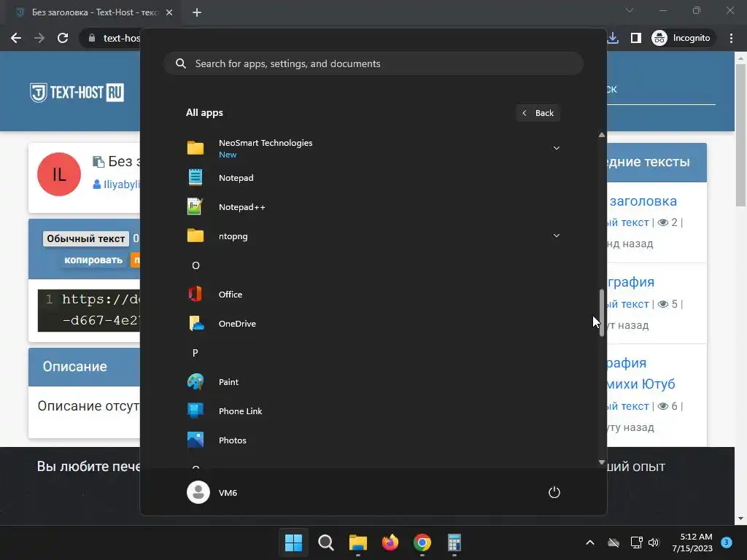This screenshot has height=560, width=747.
Task: Open a new Chrome tab
Action: [197, 12]
